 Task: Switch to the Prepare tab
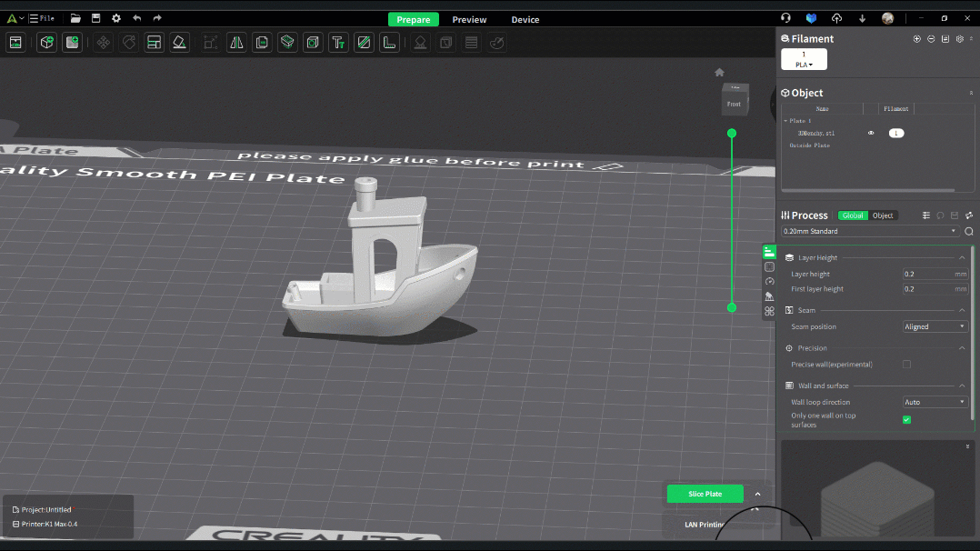tap(413, 19)
